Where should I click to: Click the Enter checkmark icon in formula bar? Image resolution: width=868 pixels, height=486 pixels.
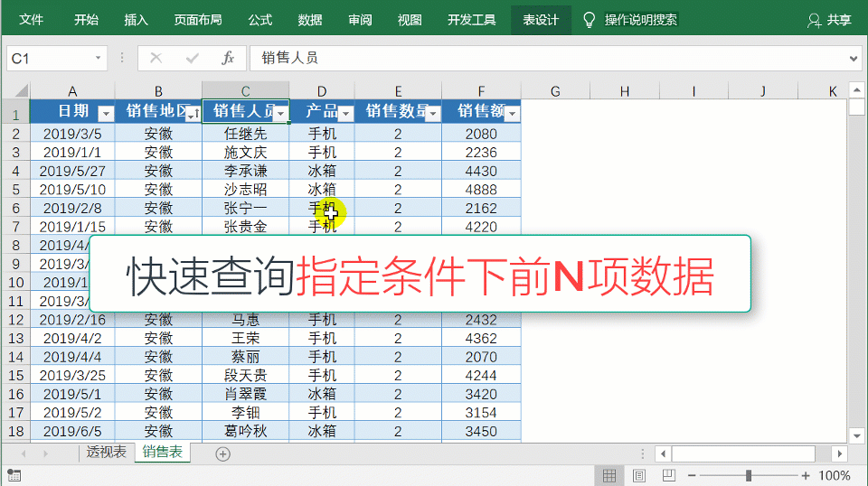point(192,59)
